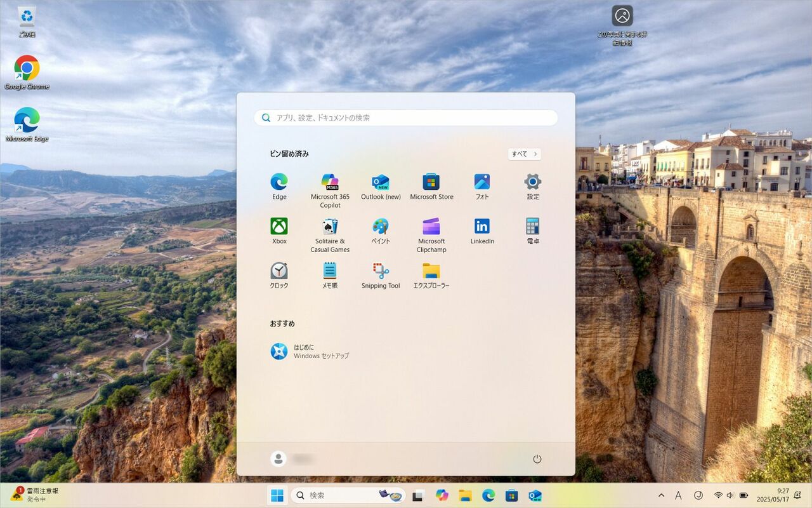Screen dimensions: 812x508
Task: Click the Start menu search field
Action: [406, 117]
